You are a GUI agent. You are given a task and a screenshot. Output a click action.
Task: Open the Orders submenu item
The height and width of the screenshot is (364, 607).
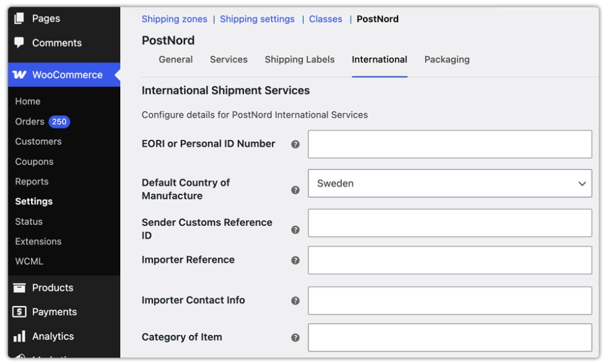pos(30,121)
